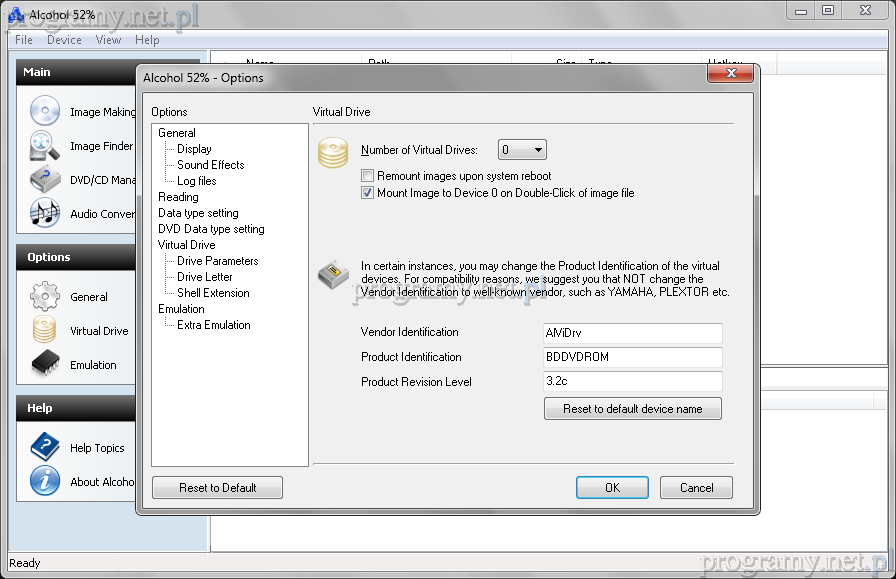Select Extra Emulation tree item
Screen dimensions: 896x579
[213, 325]
